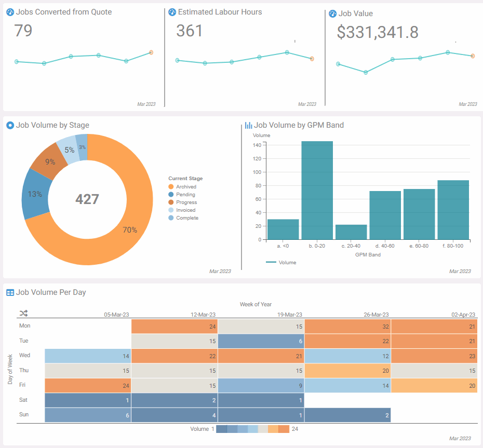Click the f. 80-100 GPM band bar

[453, 210]
